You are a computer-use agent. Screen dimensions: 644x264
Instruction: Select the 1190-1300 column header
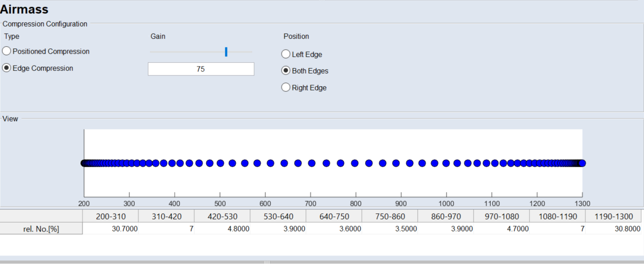pos(613,217)
